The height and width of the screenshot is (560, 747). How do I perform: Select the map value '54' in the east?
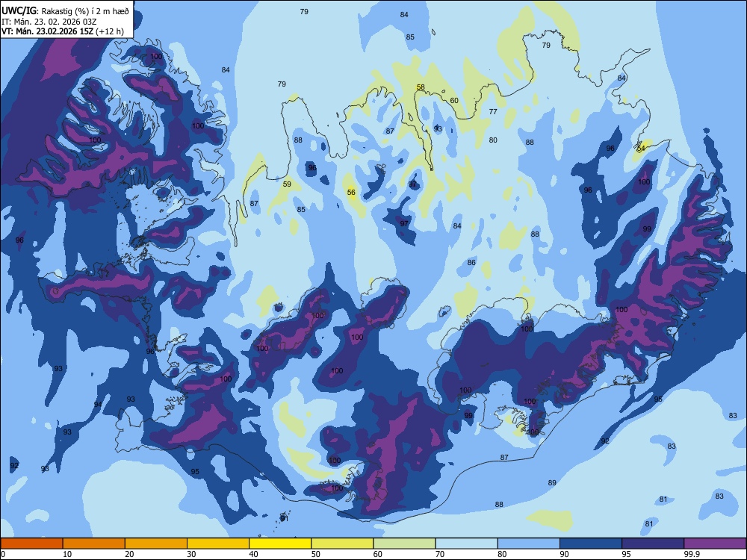pos(641,148)
